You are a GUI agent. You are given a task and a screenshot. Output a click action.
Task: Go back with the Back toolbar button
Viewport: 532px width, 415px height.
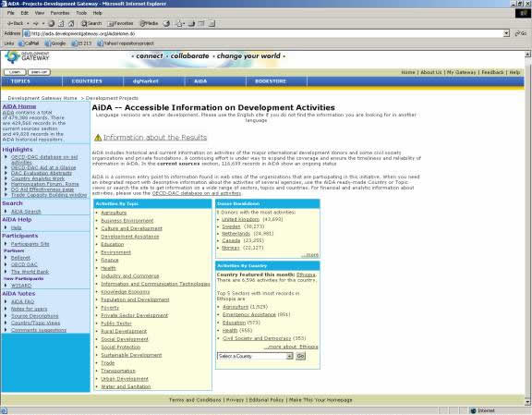16,23
